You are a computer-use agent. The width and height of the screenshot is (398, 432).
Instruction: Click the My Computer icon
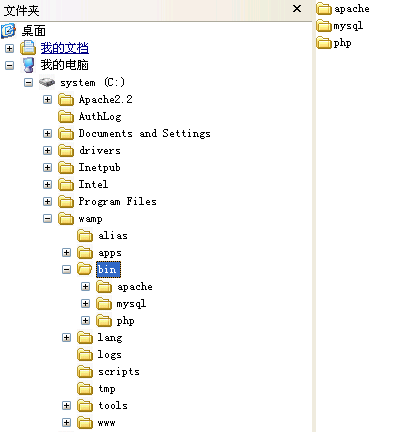(28, 65)
